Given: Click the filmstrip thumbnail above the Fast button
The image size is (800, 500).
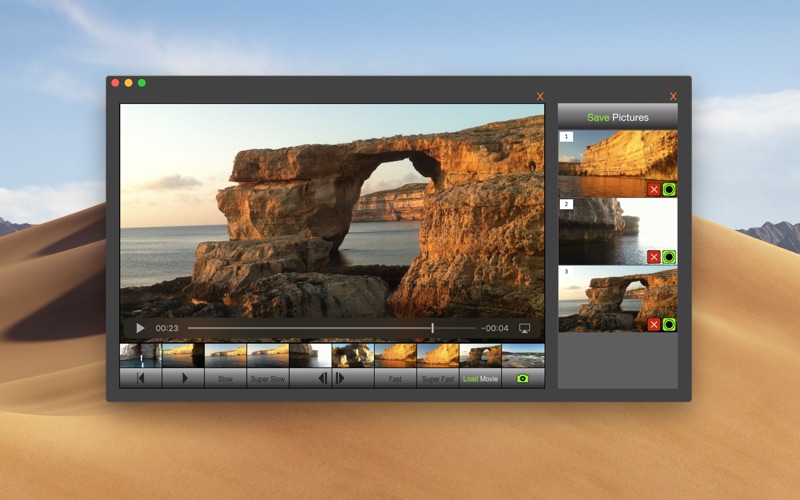Looking at the screenshot, I should (395, 355).
